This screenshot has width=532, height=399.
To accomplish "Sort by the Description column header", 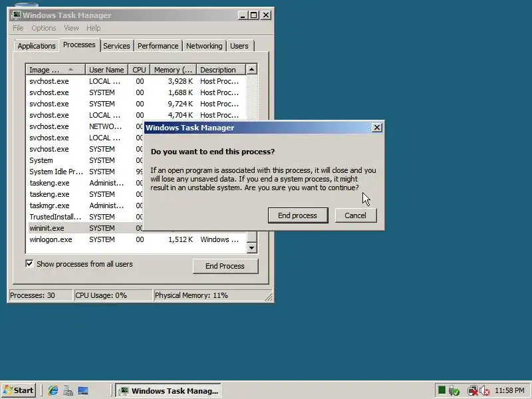I will click(x=221, y=70).
